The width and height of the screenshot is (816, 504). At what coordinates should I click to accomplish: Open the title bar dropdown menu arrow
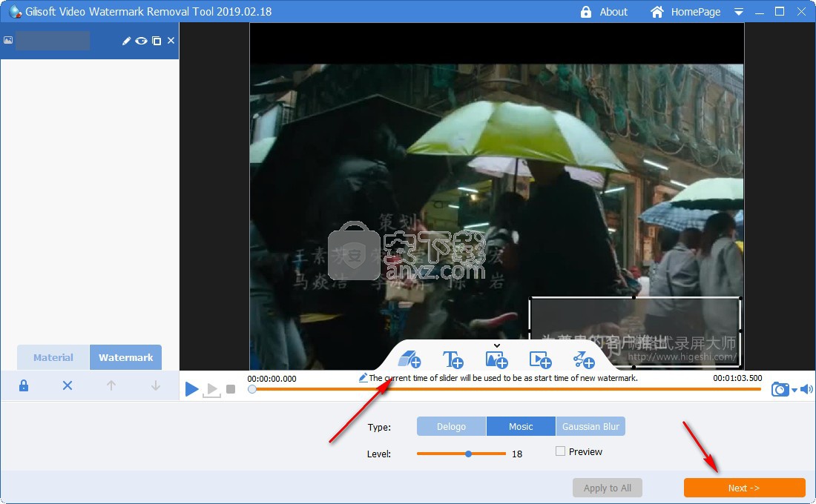point(738,12)
